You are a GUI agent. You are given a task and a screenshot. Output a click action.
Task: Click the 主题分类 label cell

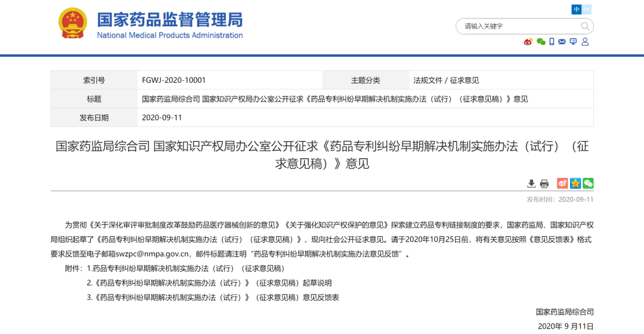coord(366,80)
